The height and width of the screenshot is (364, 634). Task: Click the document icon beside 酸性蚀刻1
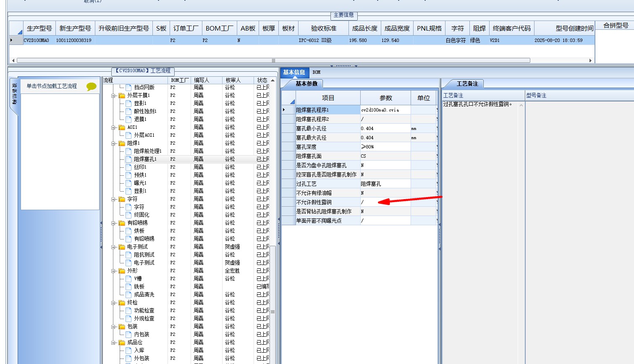pos(129,111)
